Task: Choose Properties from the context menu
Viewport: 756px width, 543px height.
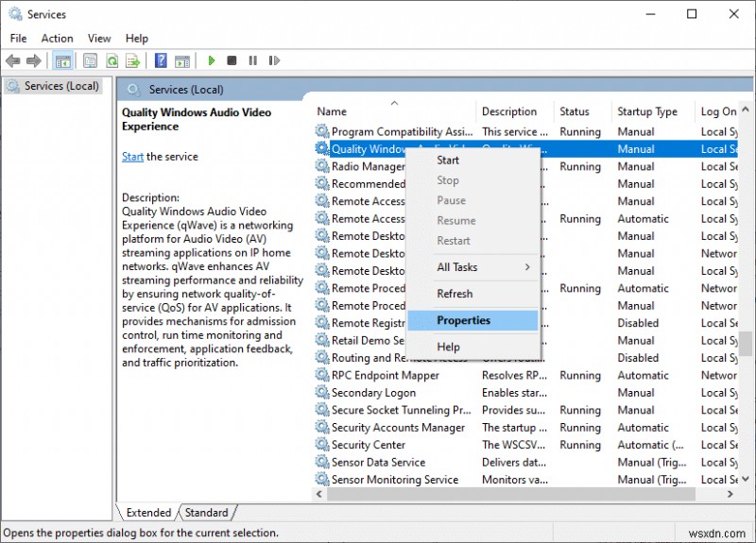Action: point(463,320)
